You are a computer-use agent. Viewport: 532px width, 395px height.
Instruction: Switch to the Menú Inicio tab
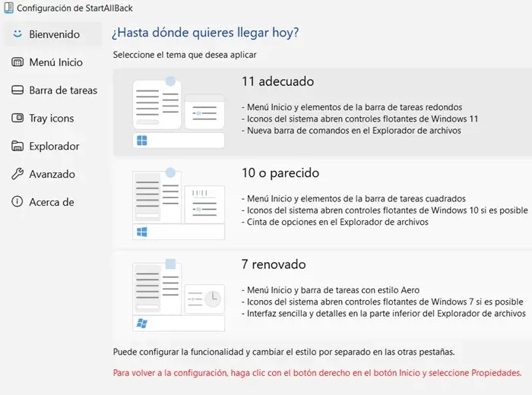[52, 62]
